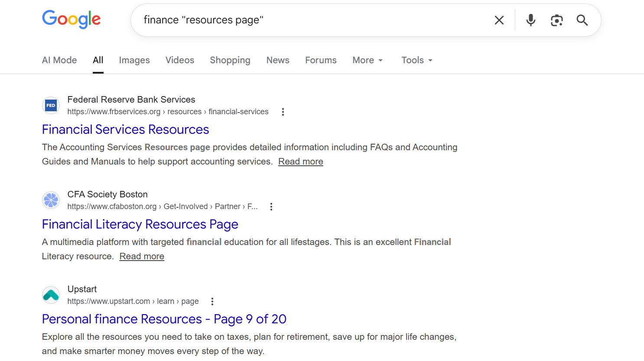Click the Federal Reserve Bank Services favicon

51,105
